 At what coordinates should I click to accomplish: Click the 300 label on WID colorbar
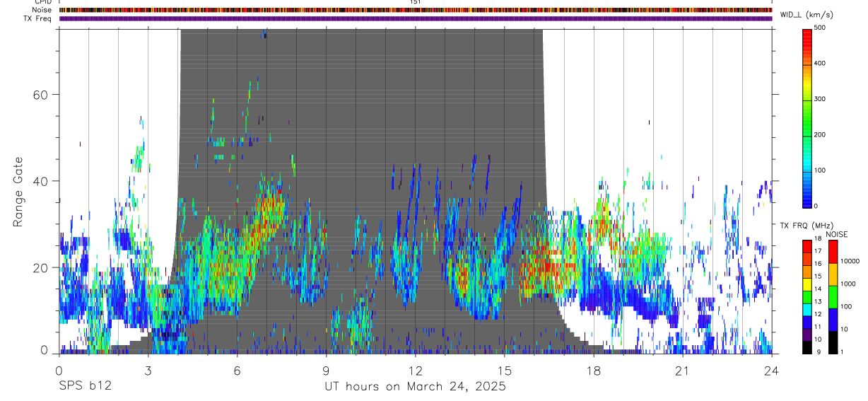tap(820, 99)
